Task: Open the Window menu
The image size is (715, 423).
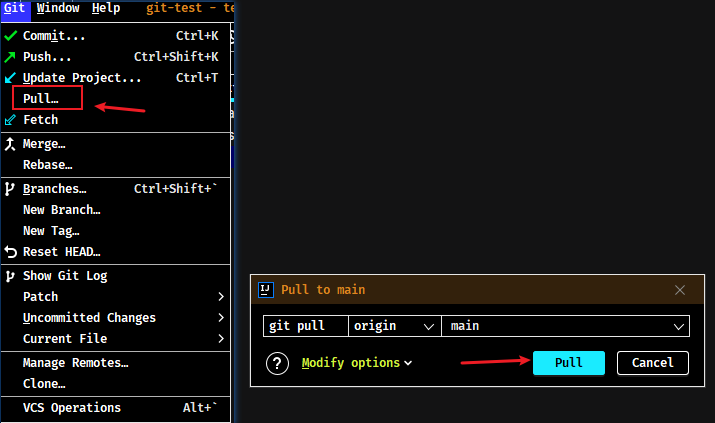Action: (x=58, y=8)
